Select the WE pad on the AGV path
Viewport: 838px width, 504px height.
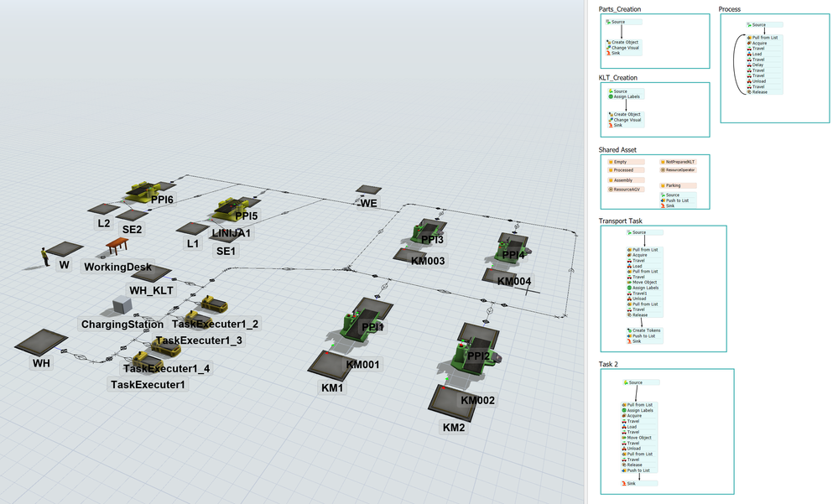(x=369, y=190)
